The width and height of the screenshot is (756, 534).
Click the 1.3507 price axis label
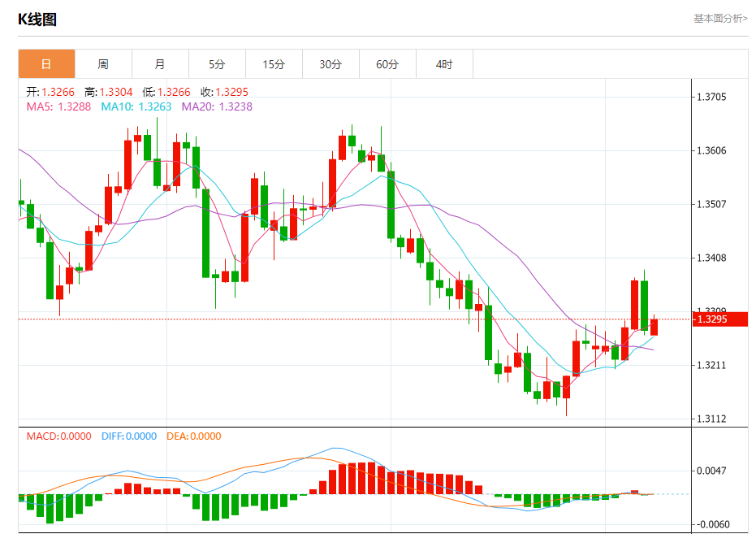click(x=711, y=204)
